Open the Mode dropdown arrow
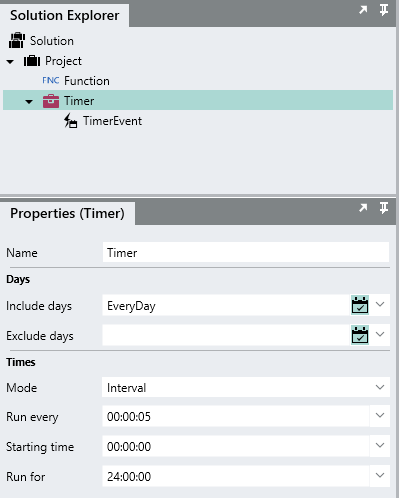The width and height of the screenshot is (399, 498). pyautogui.click(x=380, y=387)
